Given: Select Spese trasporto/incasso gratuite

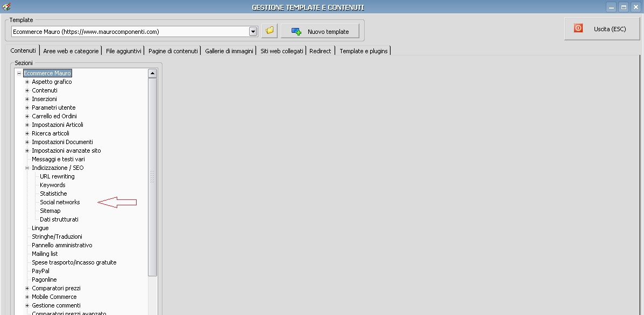Looking at the screenshot, I should [x=74, y=262].
